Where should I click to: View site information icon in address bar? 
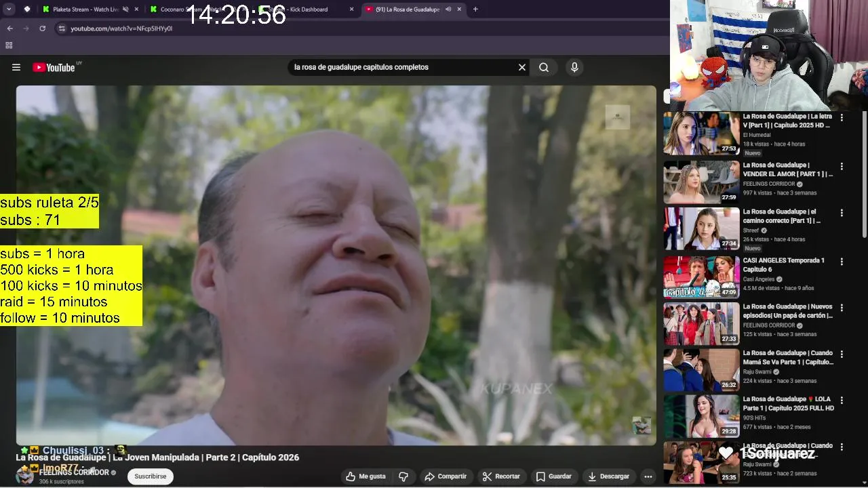point(62,28)
